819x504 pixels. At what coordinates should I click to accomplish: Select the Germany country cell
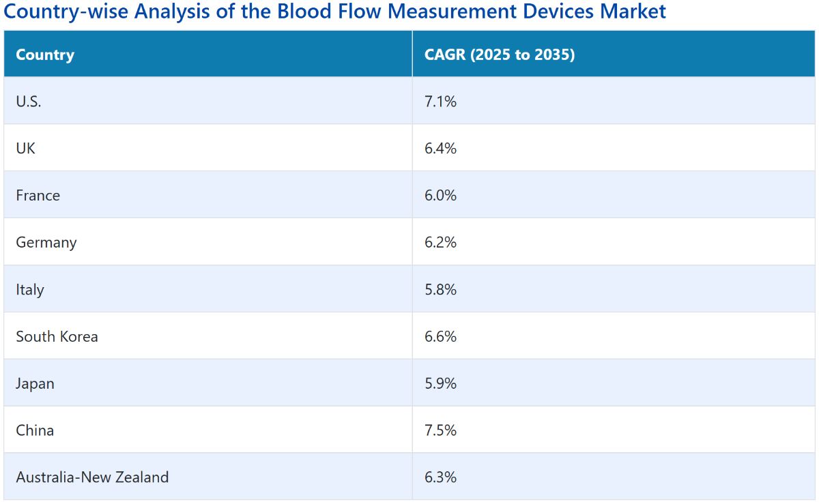click(208, 242)
